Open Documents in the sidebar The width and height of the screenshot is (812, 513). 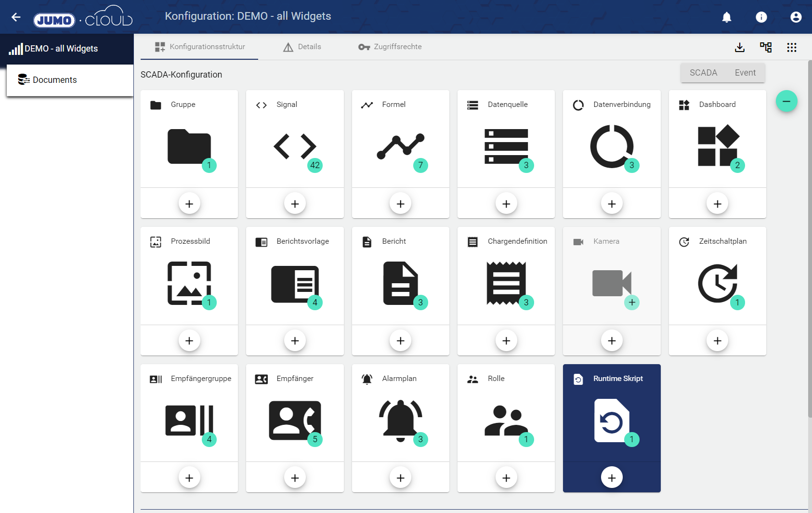click(x=54, y=80)
